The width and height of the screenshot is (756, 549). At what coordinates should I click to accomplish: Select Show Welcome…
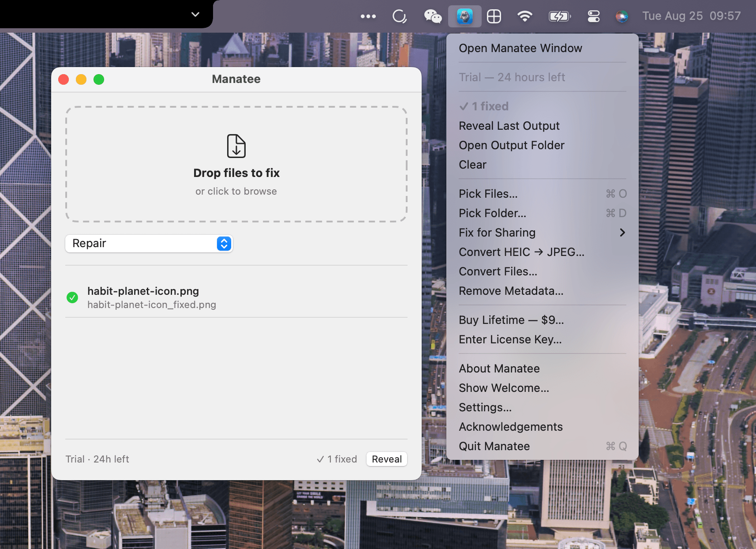click(x=543, y=388)
